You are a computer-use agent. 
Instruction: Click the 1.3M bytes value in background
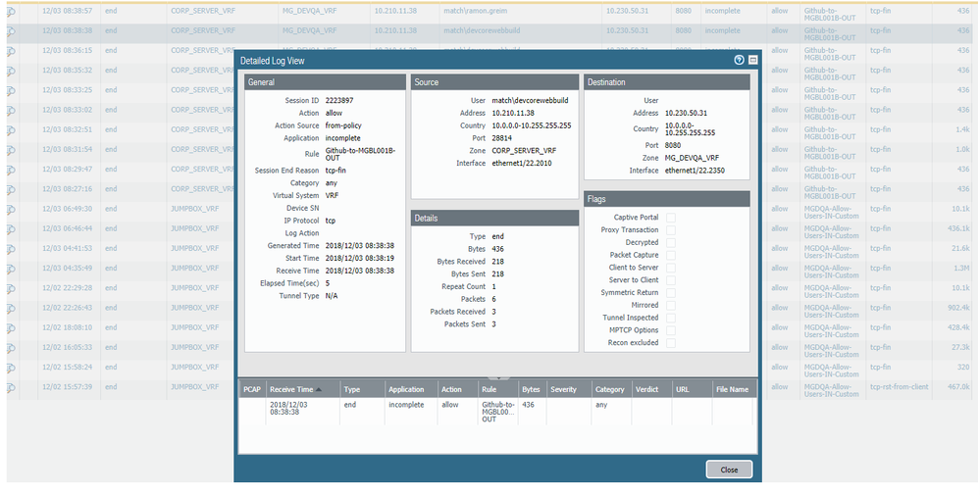962,268
